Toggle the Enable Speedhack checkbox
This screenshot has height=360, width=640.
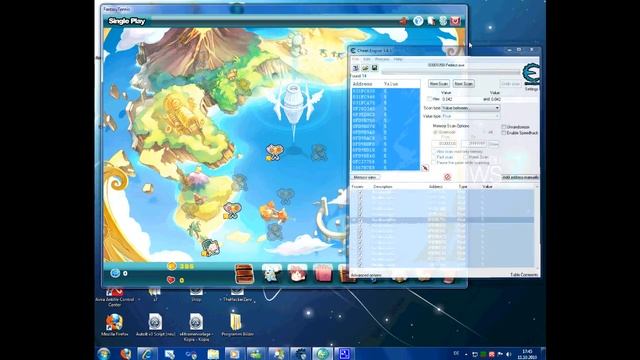click(x=504, y=133)
